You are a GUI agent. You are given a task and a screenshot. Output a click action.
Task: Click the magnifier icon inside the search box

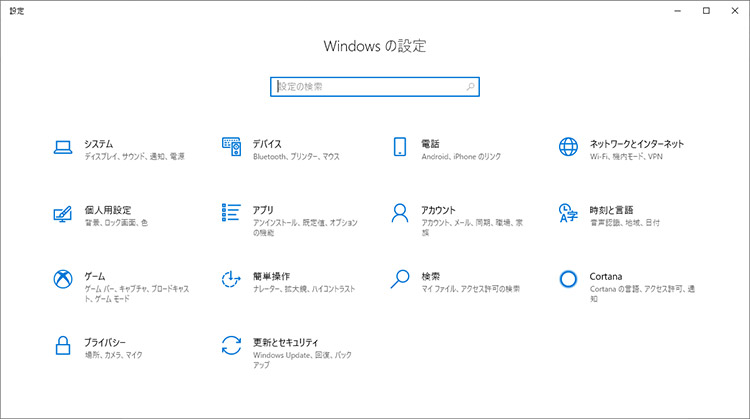click(470, 87)
